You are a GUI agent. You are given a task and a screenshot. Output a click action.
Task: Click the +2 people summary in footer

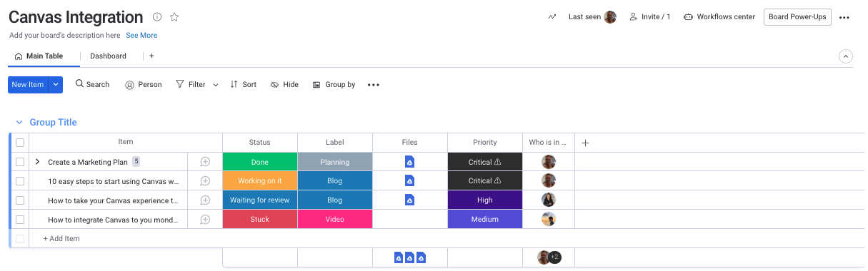pos(554,257)
